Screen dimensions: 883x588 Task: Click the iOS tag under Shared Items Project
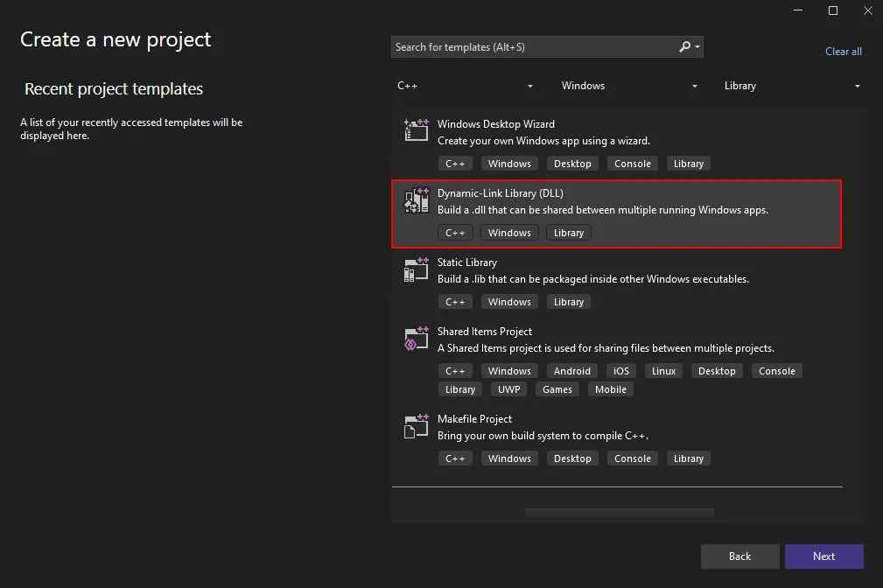[x=621, y=371]
